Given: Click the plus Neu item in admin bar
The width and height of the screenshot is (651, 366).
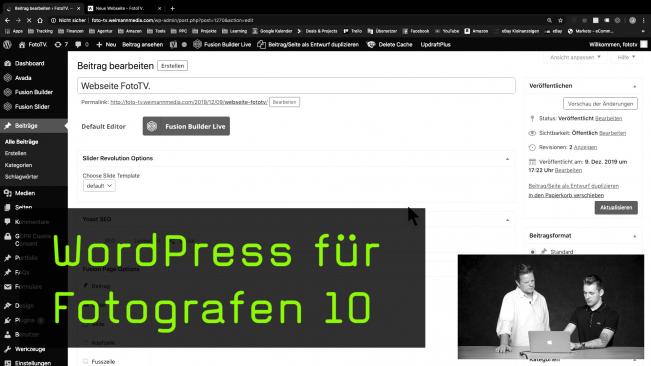Looking at the screenshot, I should click(106, 44).
